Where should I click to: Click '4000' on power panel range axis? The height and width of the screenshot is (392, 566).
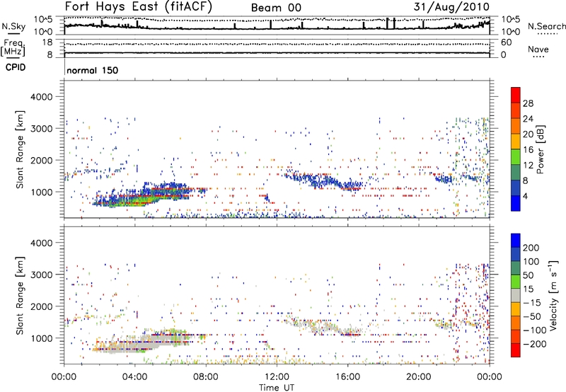pos(41,97)
